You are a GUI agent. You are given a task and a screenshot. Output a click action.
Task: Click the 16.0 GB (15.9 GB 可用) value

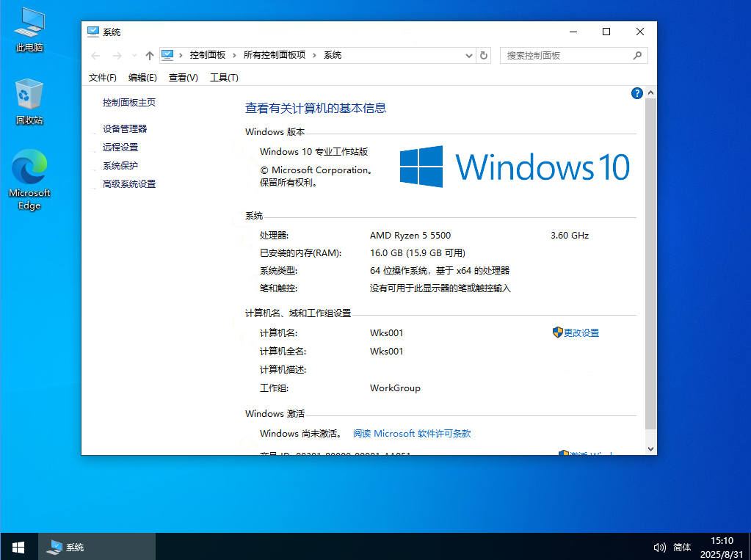418,253
